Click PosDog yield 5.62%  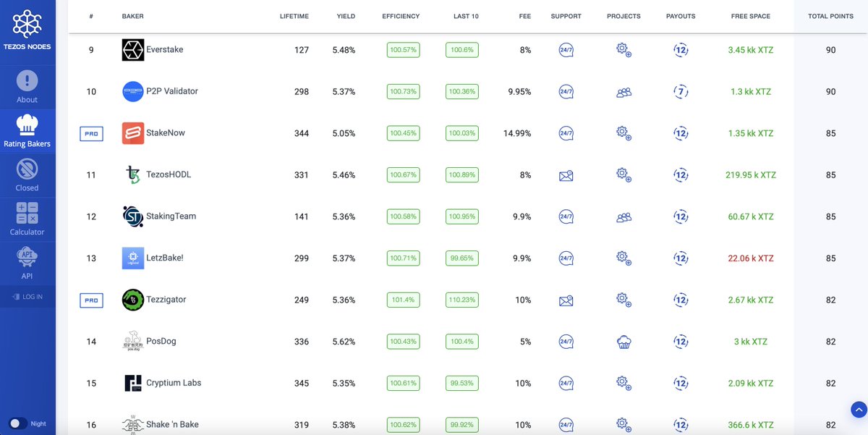click(344, 342)
